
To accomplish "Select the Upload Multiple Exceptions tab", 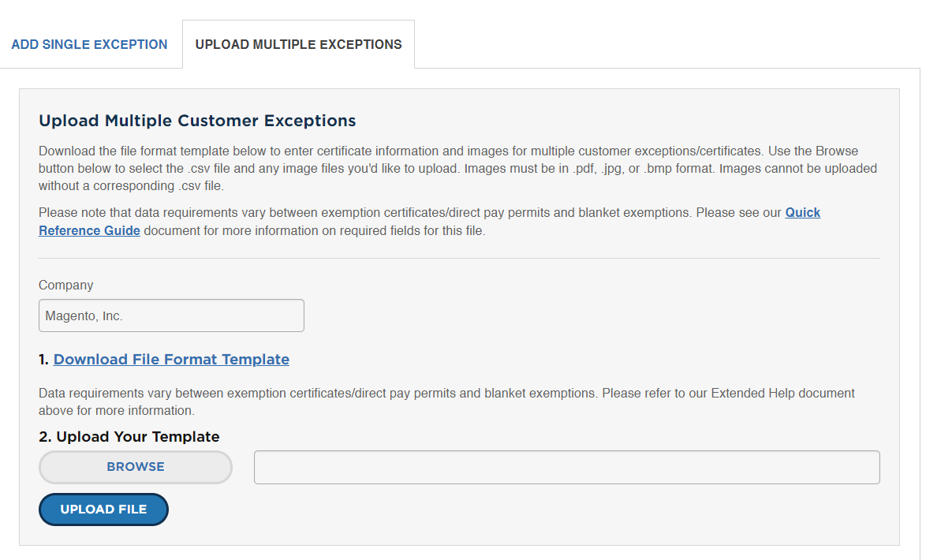I will point(298,45).
